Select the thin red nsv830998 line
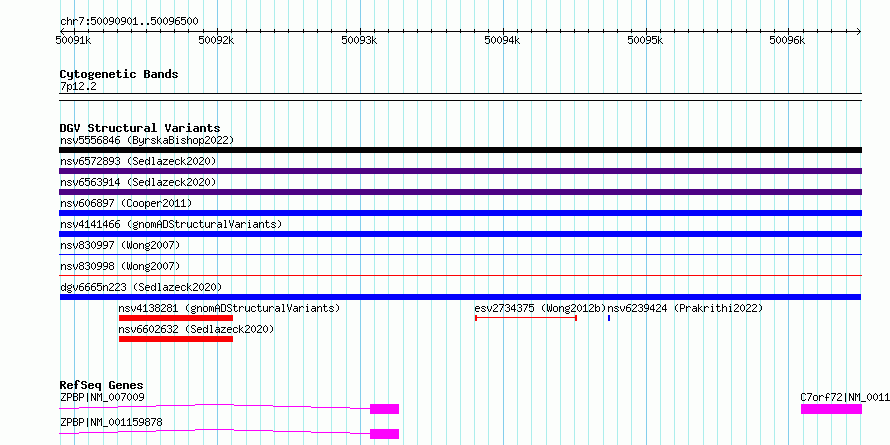The image size is (890, 445). tap(460, 276)
